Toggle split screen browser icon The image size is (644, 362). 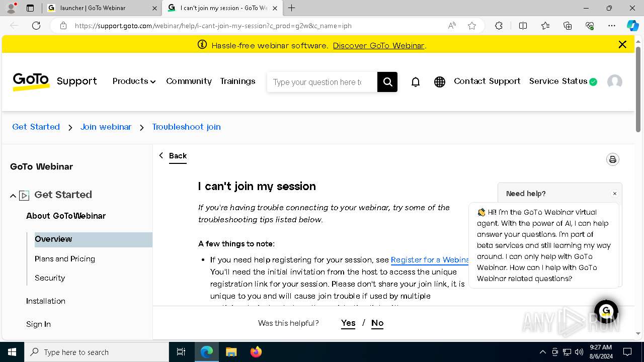(x=523, y=26)
